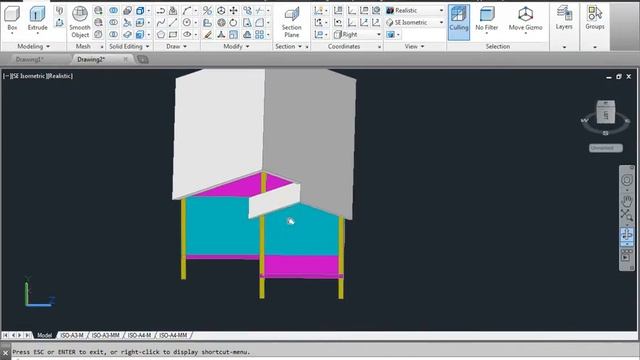
Task: Expand the Groups panel arrow
Action: (x=595, y=47)
